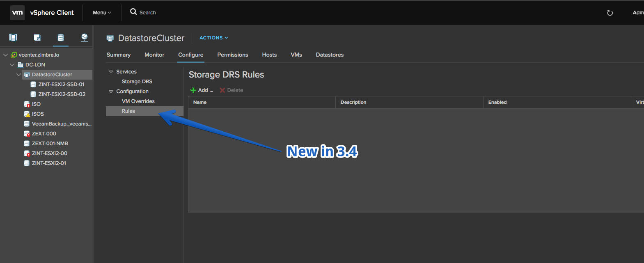The width and height of the screenshot is (644, 263).
Task: Select ZEXT-001-NMB datastore label
Action: pyautogui.click(x=50, y=144)
